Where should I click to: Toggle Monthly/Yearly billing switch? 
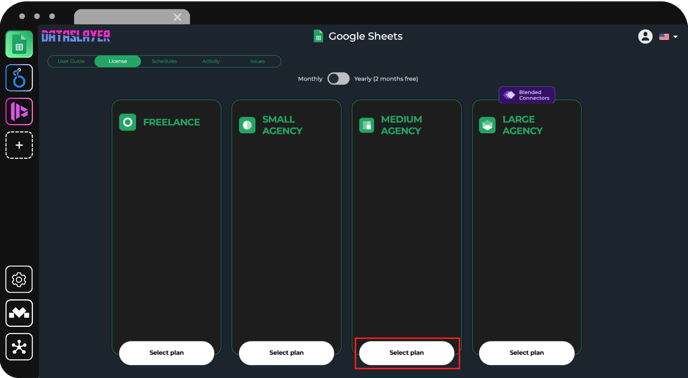338,79
